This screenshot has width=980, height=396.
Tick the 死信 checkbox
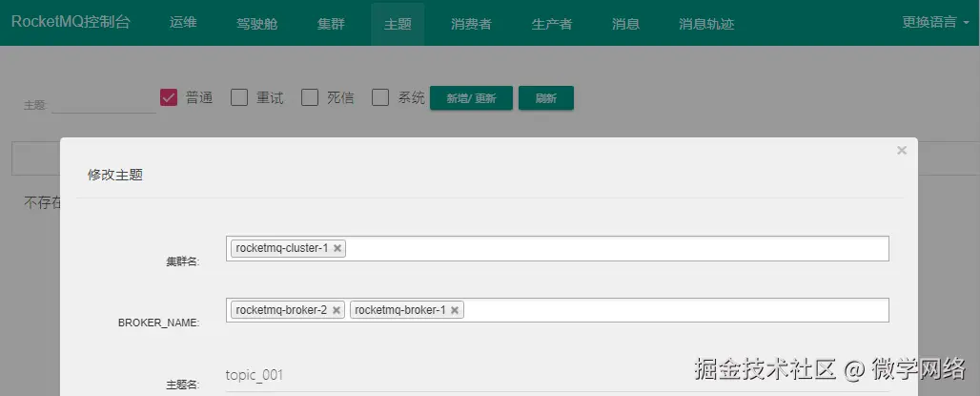pos(310,97)
